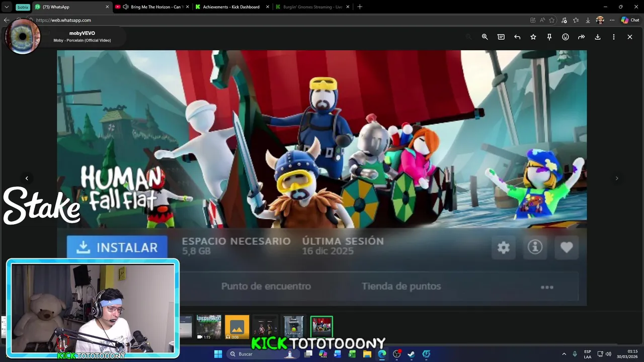644x362 pixels.
Task: React with the emoji icon in the viewer
Action: 566,37
